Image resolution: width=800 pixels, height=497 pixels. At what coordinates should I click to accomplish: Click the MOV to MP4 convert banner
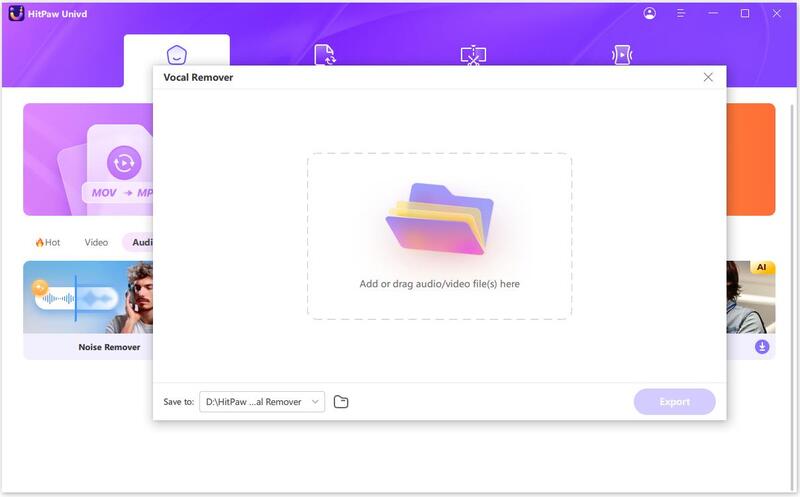88,159
